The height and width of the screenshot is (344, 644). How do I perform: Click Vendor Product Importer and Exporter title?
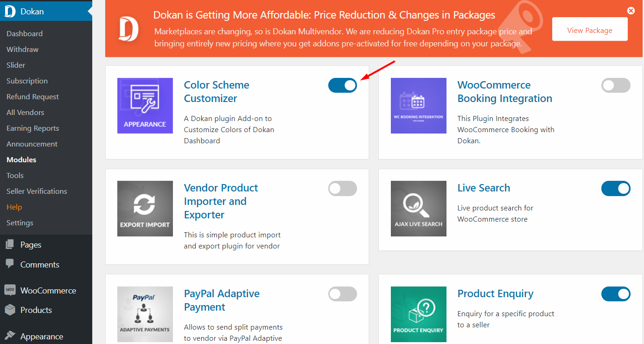coord(221,201)
